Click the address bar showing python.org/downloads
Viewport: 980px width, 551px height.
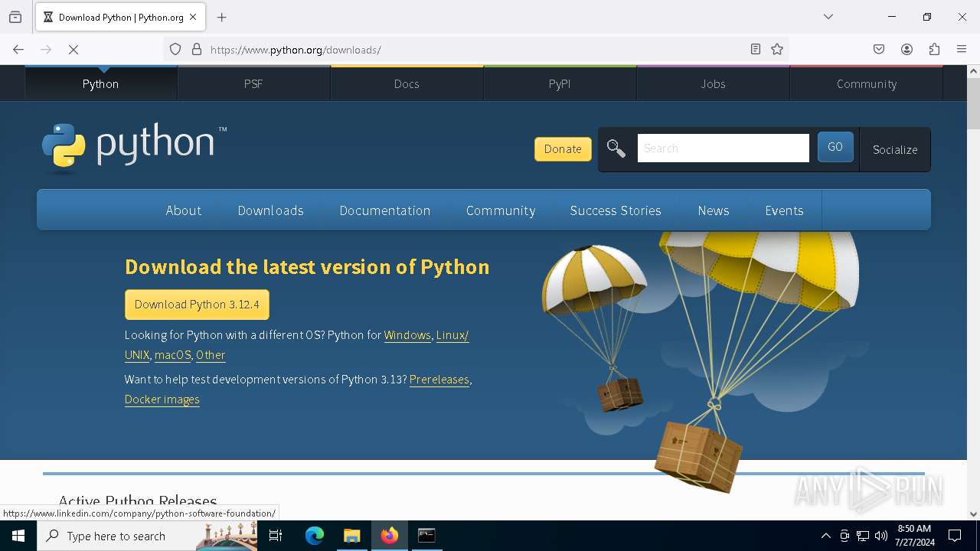(x=475, y=50)
